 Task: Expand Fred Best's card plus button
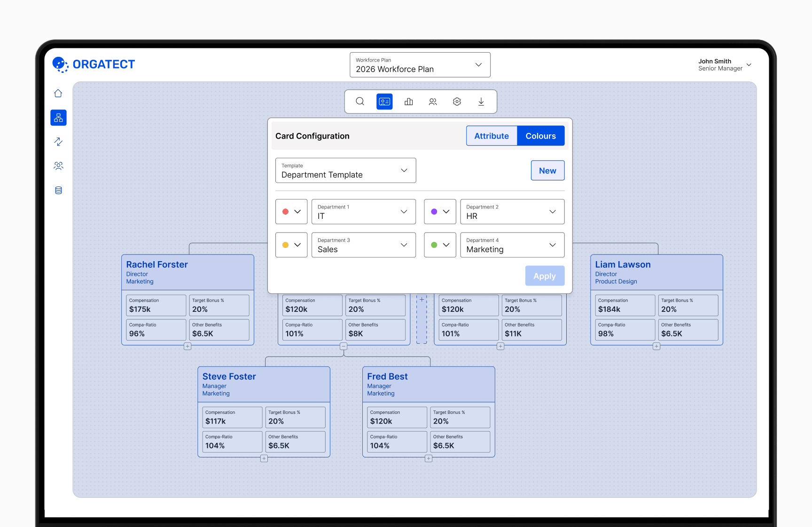coord(429,458)
